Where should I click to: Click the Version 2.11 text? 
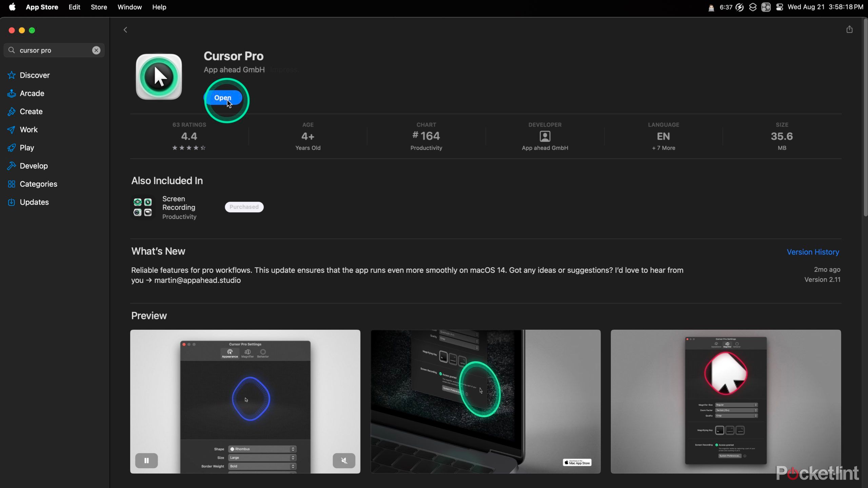point(822,280)
